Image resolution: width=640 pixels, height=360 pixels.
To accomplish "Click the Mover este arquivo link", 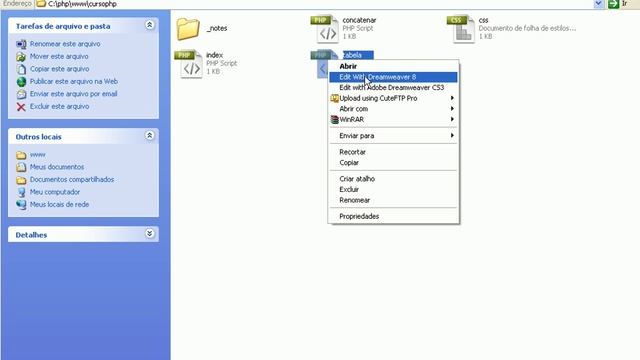I will (x=59, y=57).
